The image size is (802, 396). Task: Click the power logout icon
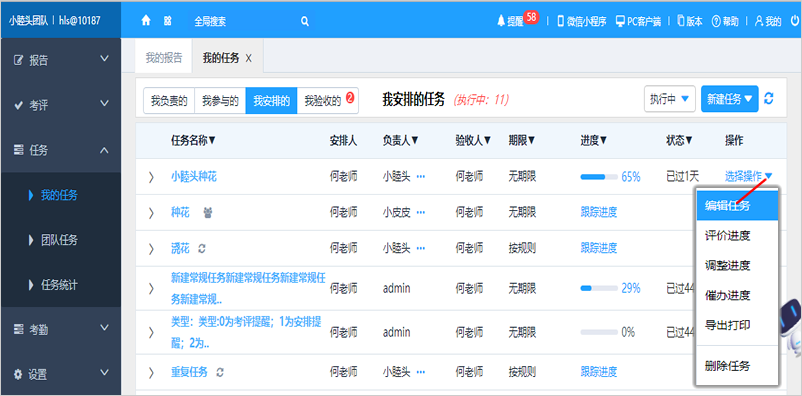click(795, 21)
